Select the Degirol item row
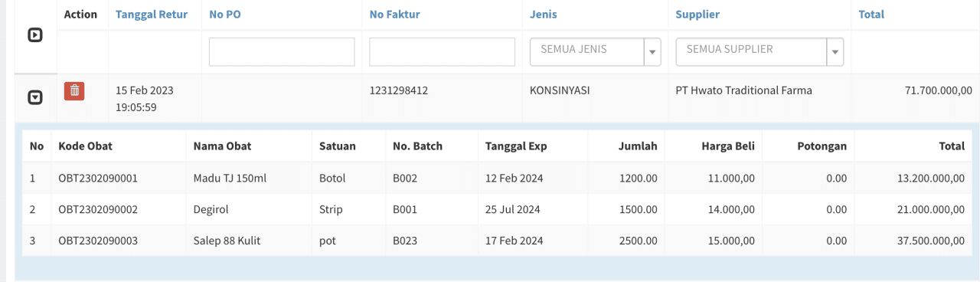 click(498, 209)
